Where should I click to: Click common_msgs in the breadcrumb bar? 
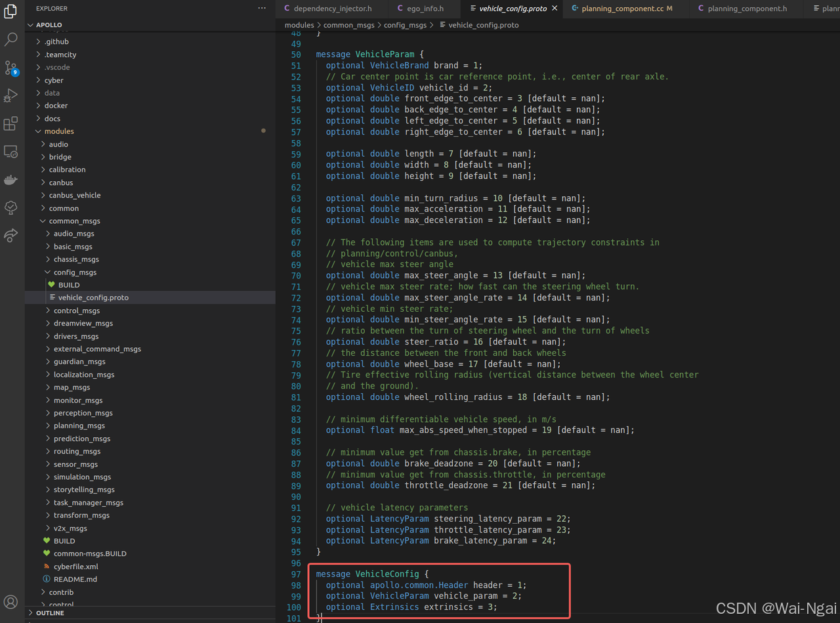pyautogui.click(x=349, y=24)
